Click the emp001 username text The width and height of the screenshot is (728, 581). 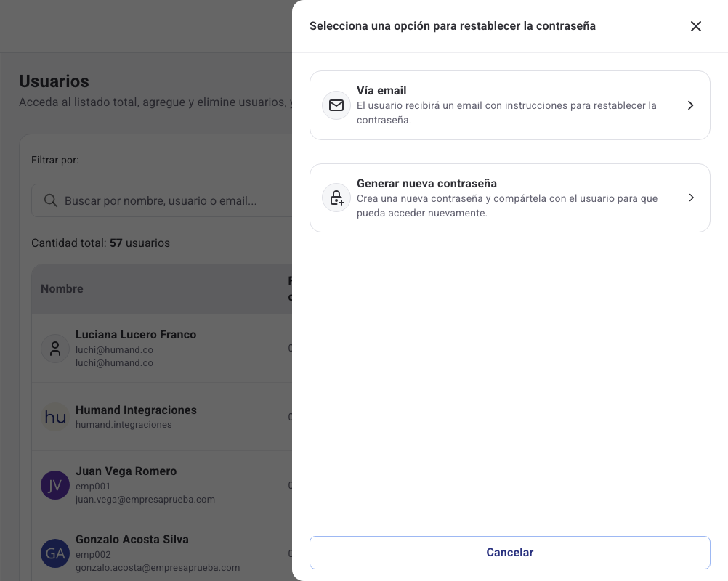pos(93,487)
